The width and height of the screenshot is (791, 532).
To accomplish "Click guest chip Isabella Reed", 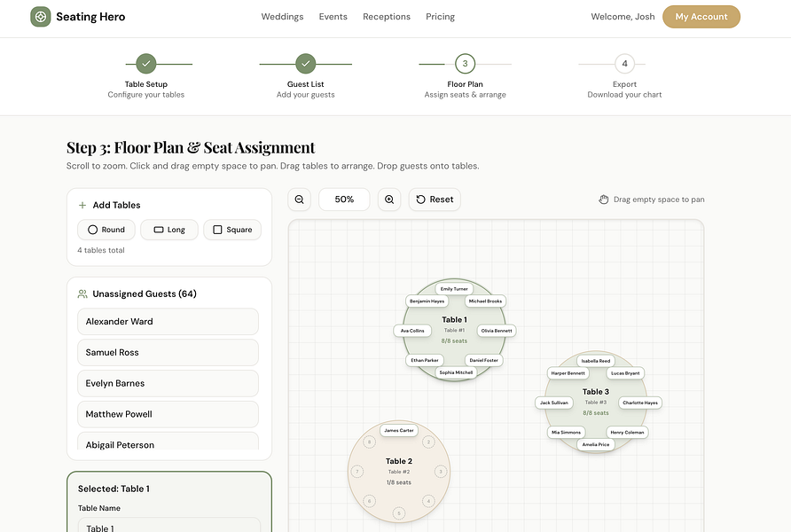I will (596, 361).
